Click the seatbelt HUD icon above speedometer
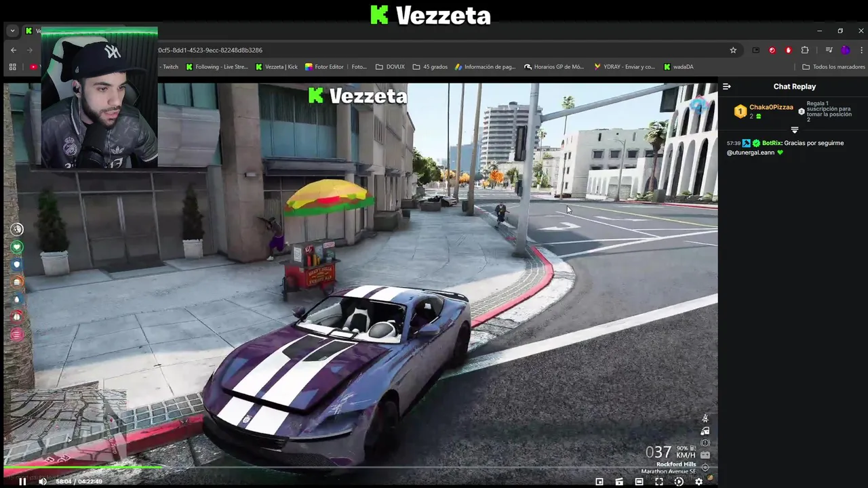This screenshot has width=868, height=488. (x=705, y=418)
